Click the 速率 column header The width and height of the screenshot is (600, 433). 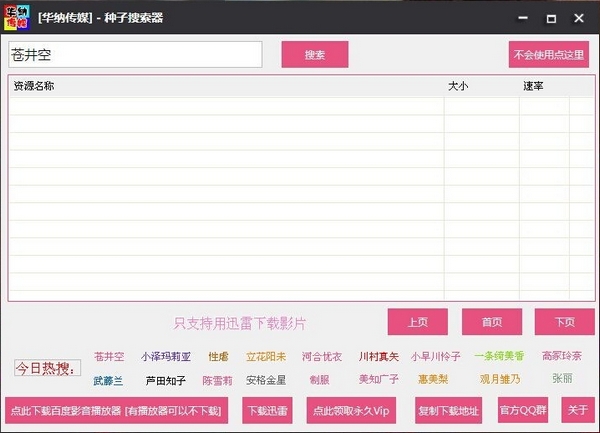[x=533, y=86]
